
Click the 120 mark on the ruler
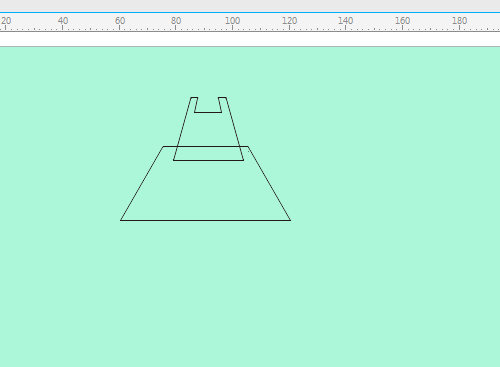coord(289,21)
